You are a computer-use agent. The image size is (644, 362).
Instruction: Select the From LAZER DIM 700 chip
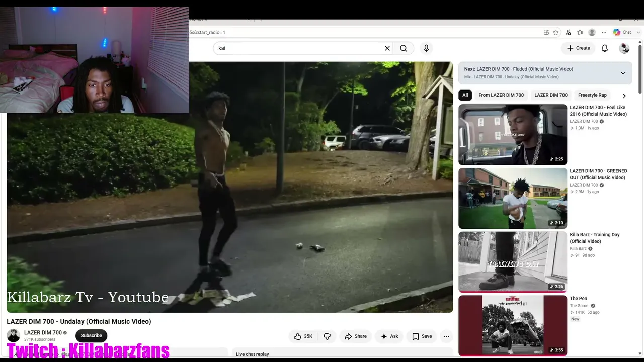(501, 95)
